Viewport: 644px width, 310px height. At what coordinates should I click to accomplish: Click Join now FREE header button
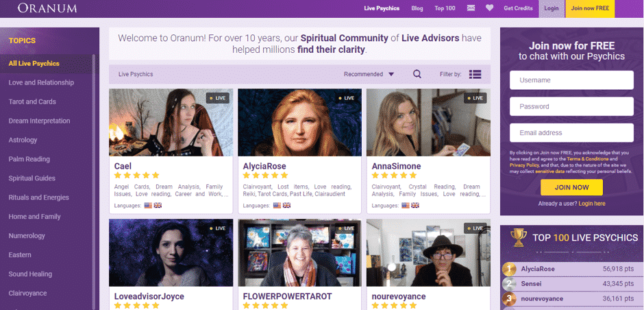(590, 8)
